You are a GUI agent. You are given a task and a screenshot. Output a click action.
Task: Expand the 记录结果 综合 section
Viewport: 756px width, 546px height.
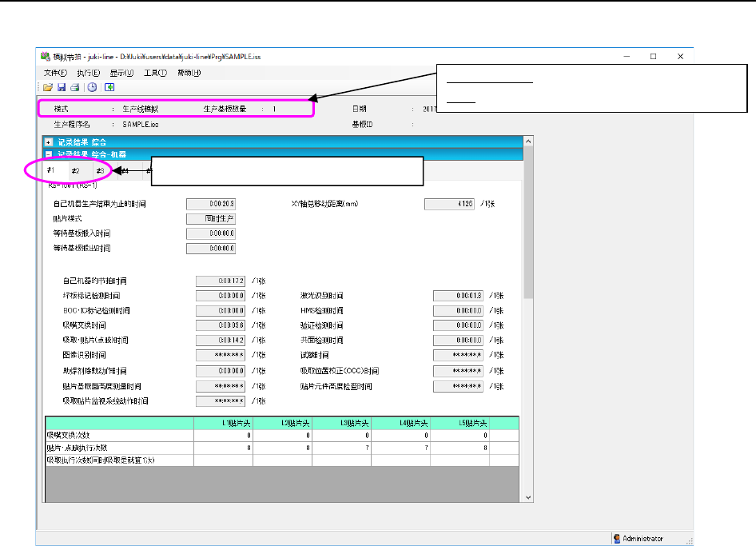coord(48,142)
